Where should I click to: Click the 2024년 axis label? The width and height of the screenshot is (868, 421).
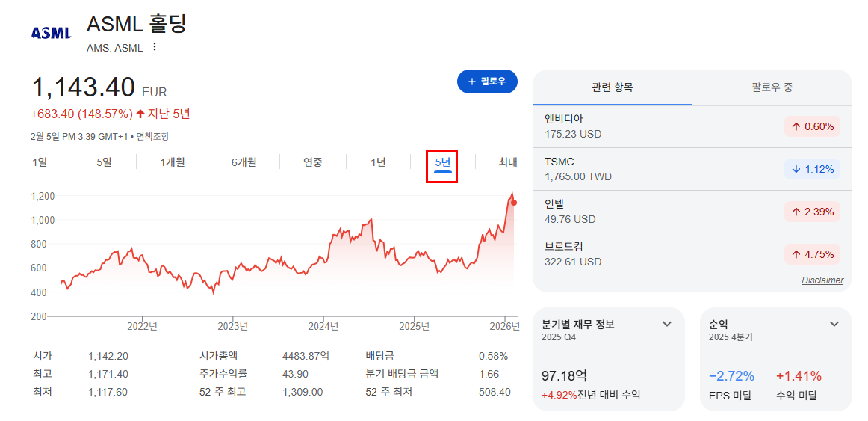(x=324, y=326)
